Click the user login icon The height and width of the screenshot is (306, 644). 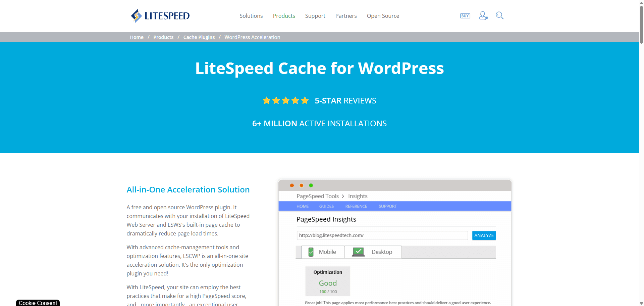click(x=483, y=15)
